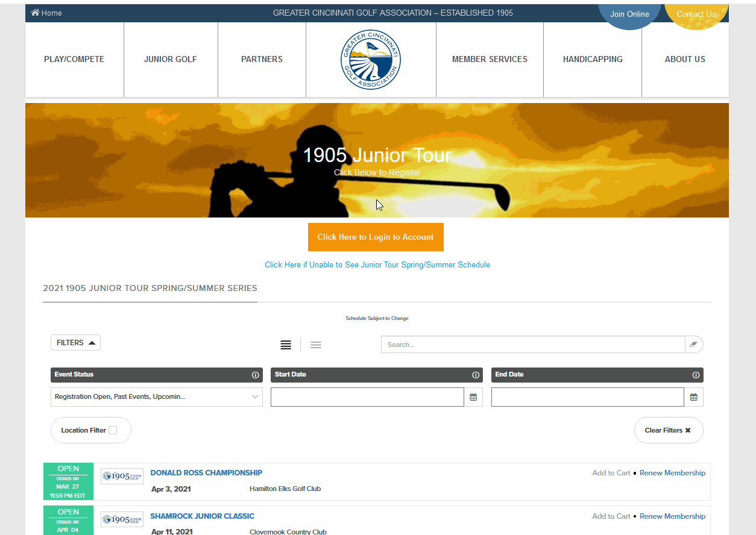Open the Shamrock Junior Classic event link
Image resolution: width=756 pixels, height=535 pixels.
[x=203, y=516]
